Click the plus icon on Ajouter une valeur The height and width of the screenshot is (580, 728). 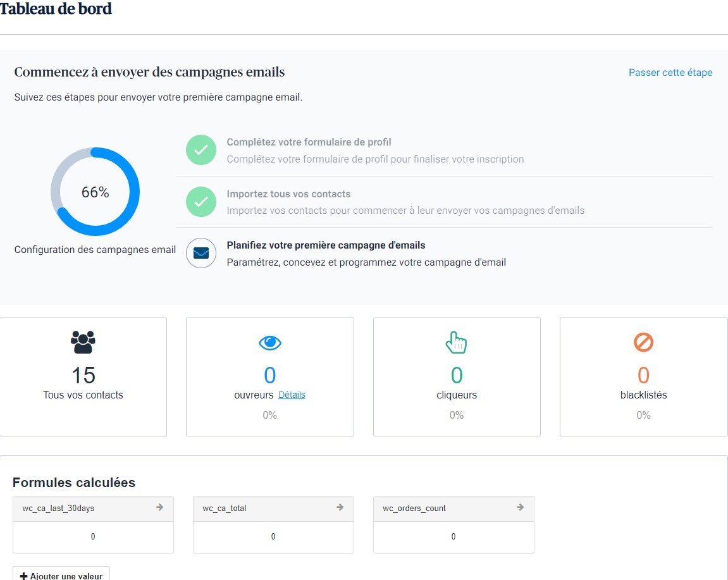(24, 576)
